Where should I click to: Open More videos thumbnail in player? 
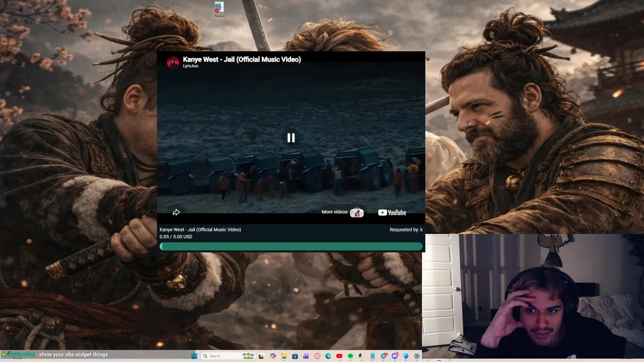click(x=357, y=213)
